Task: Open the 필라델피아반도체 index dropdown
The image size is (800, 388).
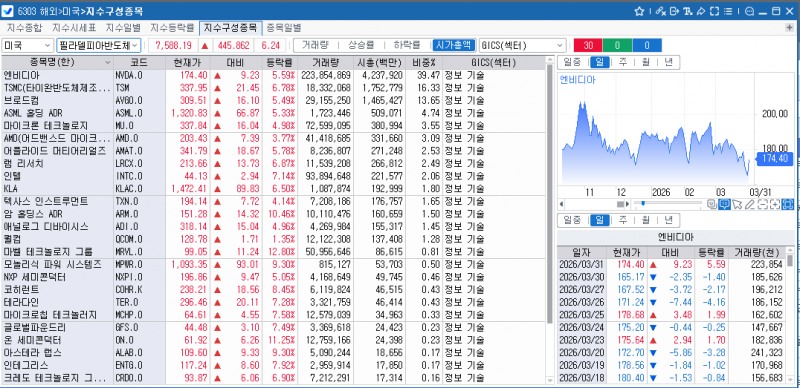Action: pyautogui.click(x=98, y=45)
